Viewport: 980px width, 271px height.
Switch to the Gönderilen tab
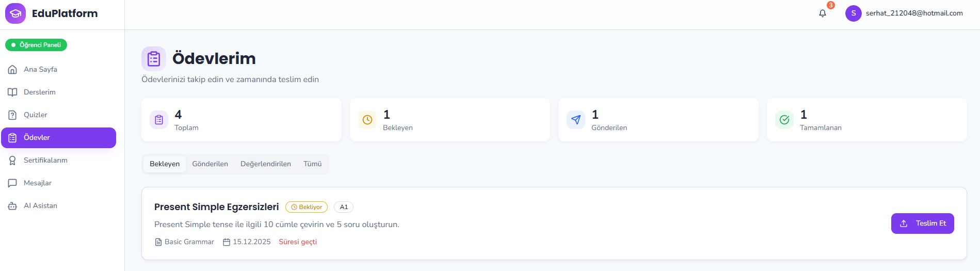pyautogui.click(x=210, y=164)
